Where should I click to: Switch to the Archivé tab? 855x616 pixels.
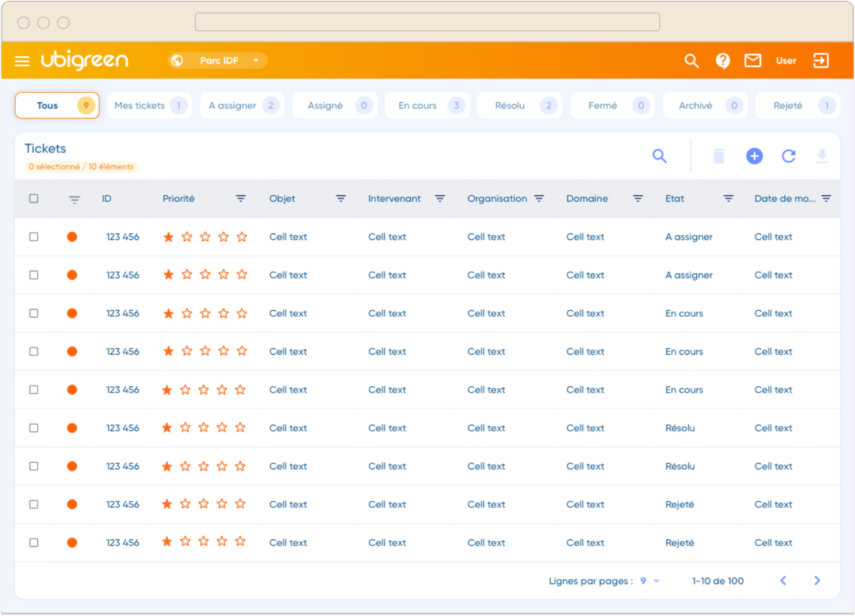(x=705, y=105)
